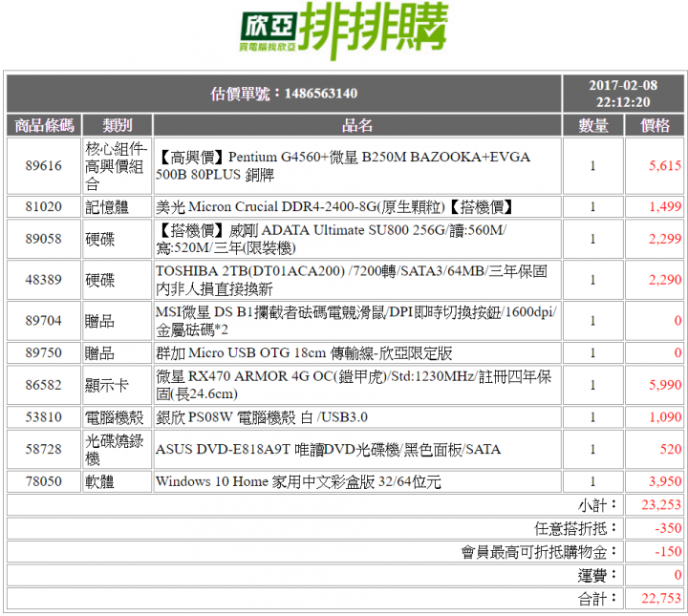Click barcode 81020
688x616 pixels.
click(x=43, y=206)
